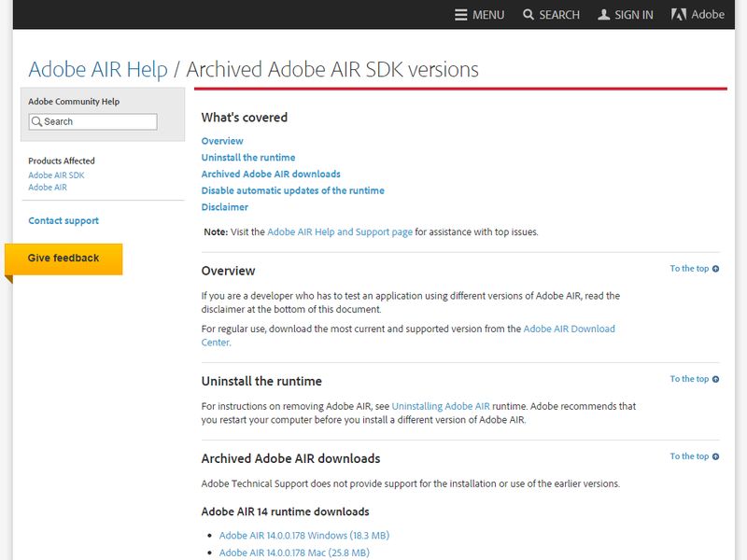Click up-arrow icon in Uninstall the runtime section
Viewport: 747px width, 560px height.
pos(715,379)
